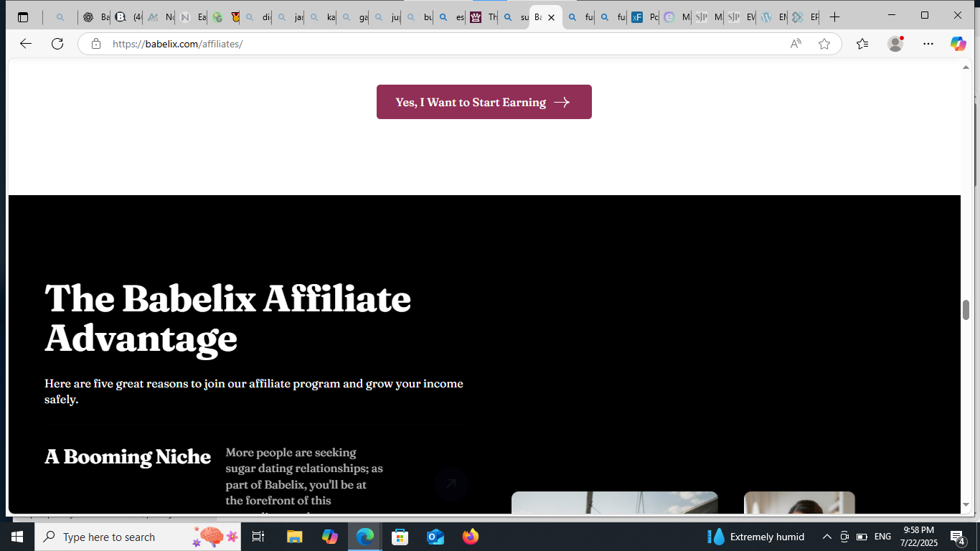Launch Copilot from the taskbar

coord(330,537)
